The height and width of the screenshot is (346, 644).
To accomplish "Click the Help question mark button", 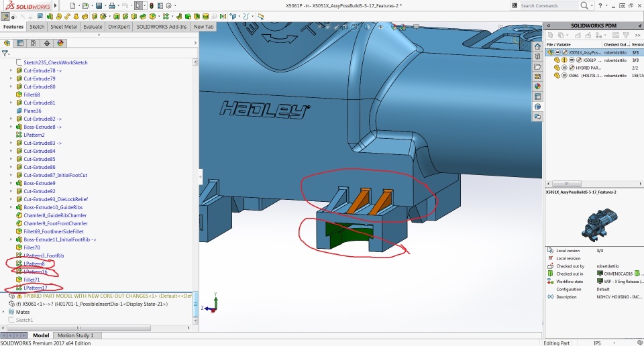I will point(600,6).
